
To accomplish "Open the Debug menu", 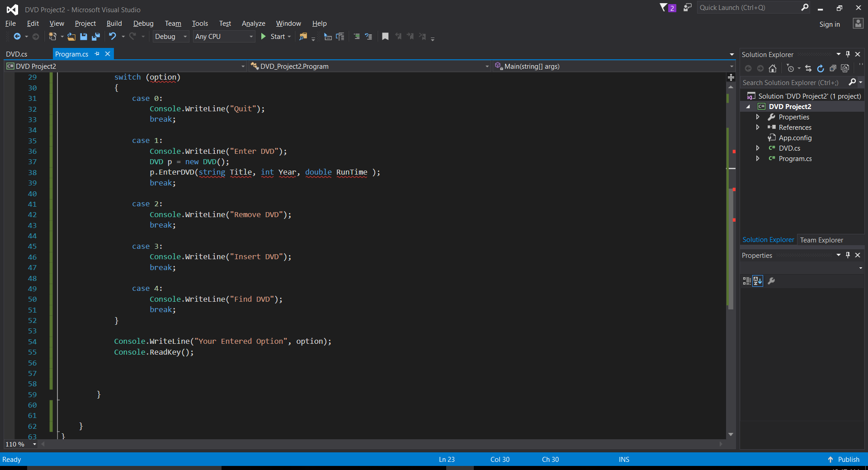I will coord(143,23).
